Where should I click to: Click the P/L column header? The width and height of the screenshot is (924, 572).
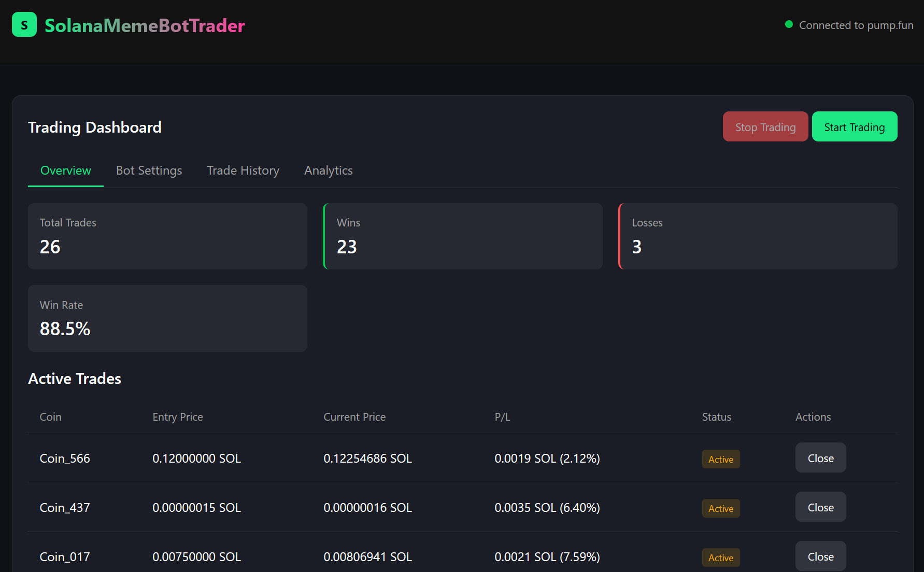tap(502, 417)
